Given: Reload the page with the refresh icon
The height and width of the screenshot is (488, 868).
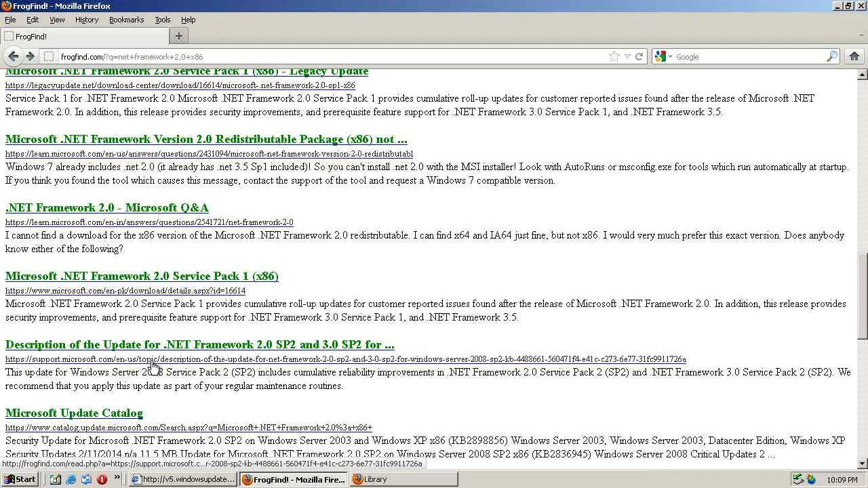Looking at the screenshot, I should coord(639,57).
